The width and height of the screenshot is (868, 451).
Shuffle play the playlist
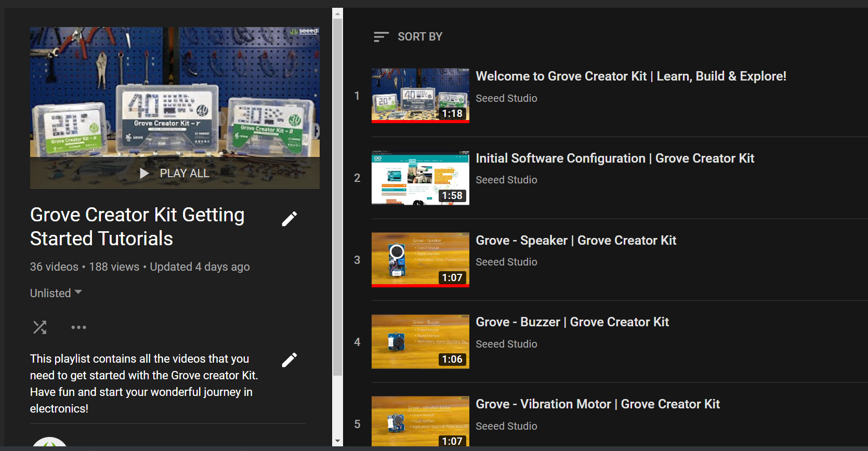[x=40, y=327]
